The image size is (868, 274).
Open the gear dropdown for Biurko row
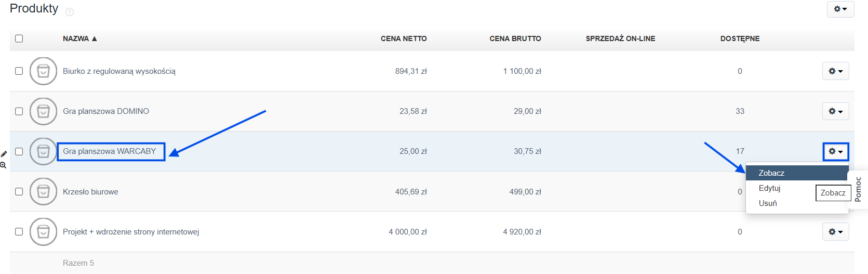(835, 71)
